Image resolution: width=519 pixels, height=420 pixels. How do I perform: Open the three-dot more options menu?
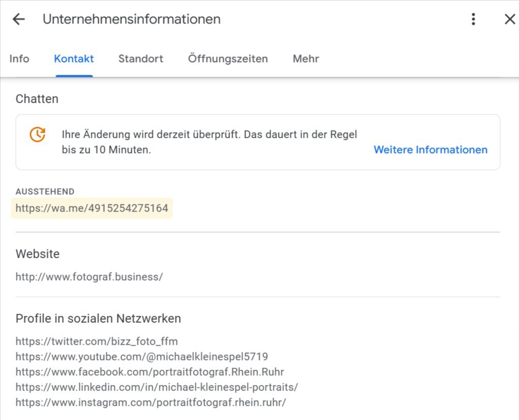pyautogui.click(x=473, y=19)
